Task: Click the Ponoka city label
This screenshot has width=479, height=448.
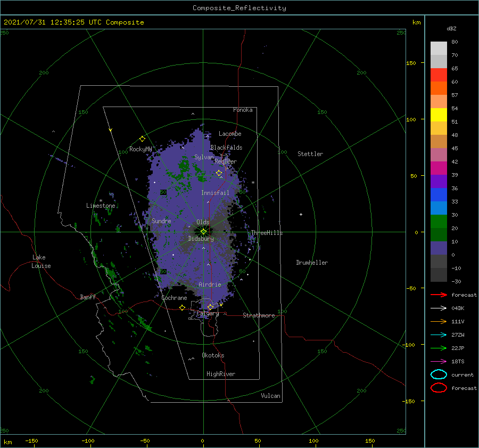Action: click(x=243, y=110)
